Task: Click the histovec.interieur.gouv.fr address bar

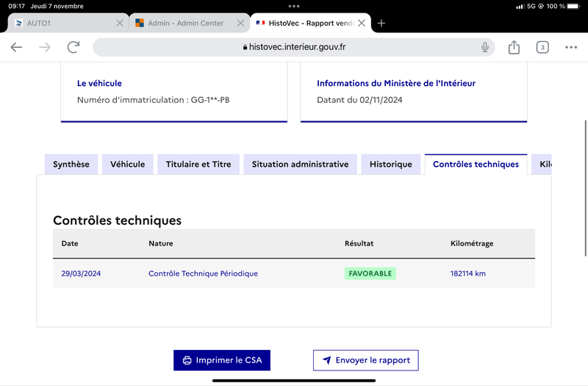Action: (293, 47)
